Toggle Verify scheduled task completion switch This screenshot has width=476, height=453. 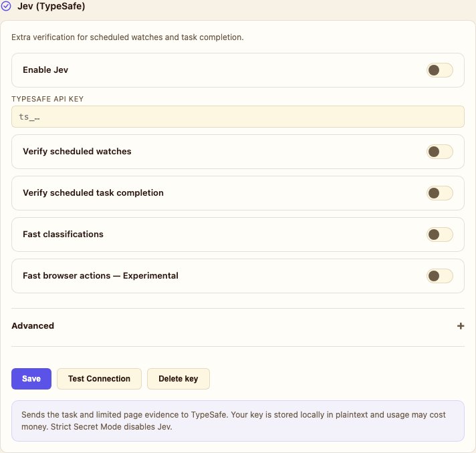click(x=440, y=193)
